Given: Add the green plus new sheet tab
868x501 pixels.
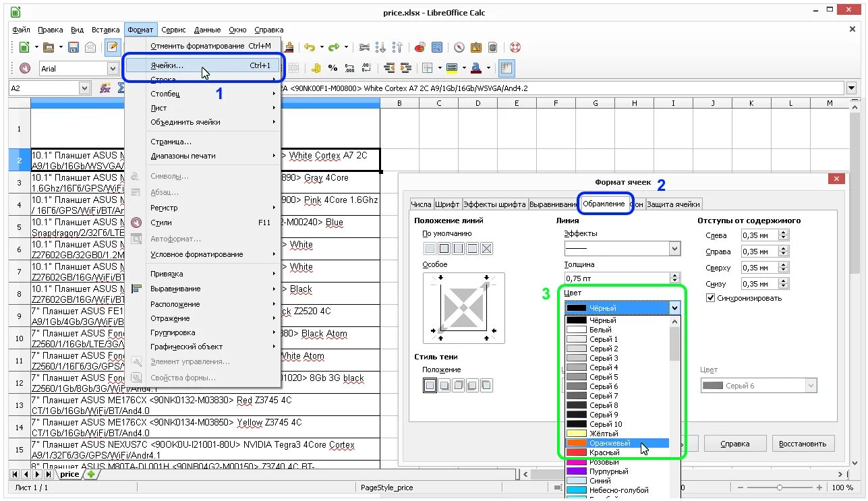Looking at the screenshot, I should (x=91, y=474).
